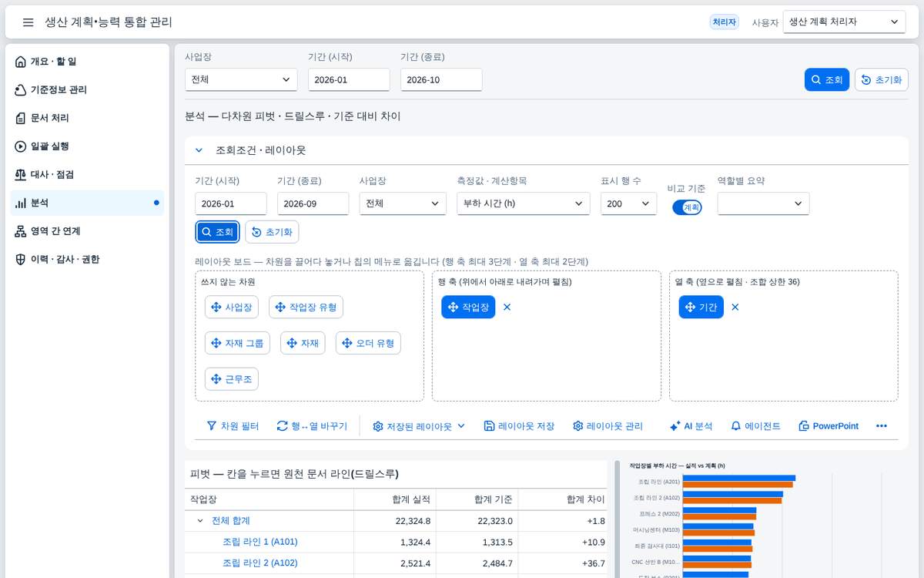Click the 기간 column-axis chip
Viewport: 924px width, 578px height.
coord(701,307)
